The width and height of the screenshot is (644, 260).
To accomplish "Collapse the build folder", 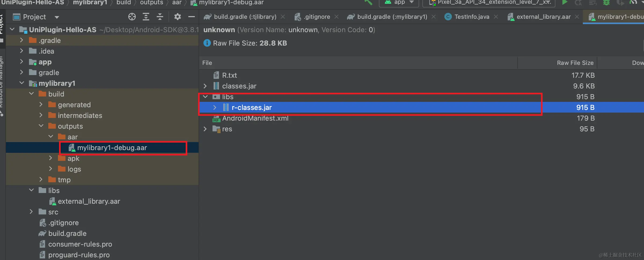I will [x=31, y=94].
